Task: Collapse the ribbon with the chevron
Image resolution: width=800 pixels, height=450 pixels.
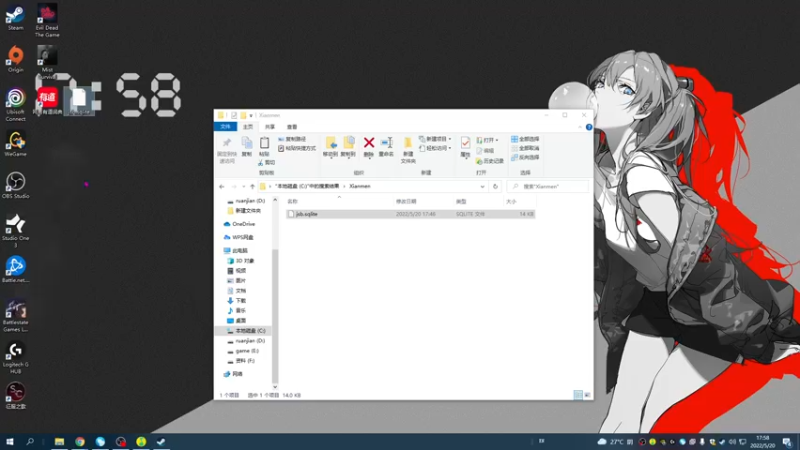Action: (x=580, y=127)
